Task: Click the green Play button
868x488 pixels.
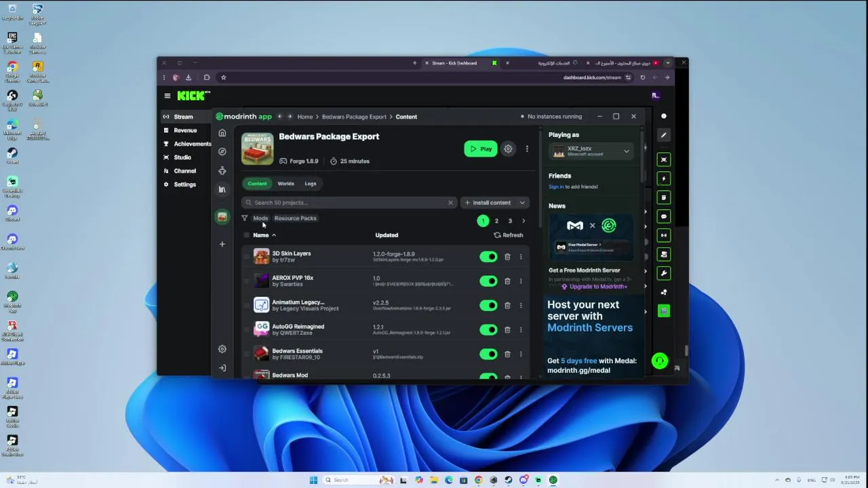Action: pyautogui.click(x=481, y=149)
